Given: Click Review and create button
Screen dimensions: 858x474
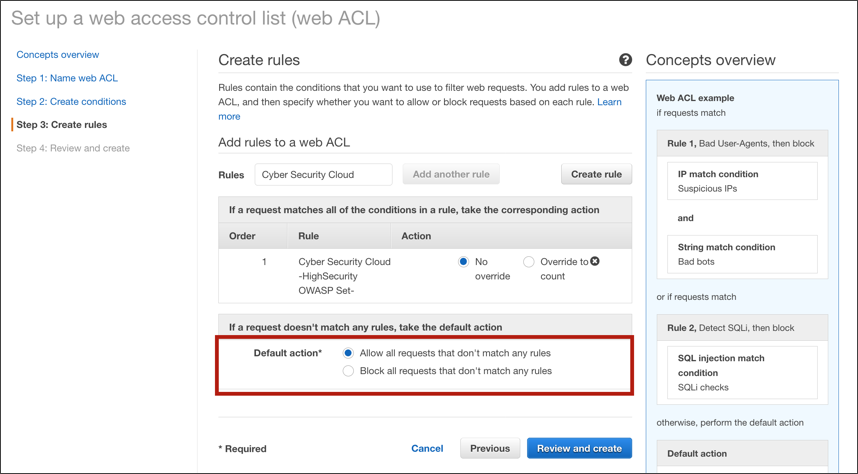Looking at the screenshot, I should pos(579,448).
